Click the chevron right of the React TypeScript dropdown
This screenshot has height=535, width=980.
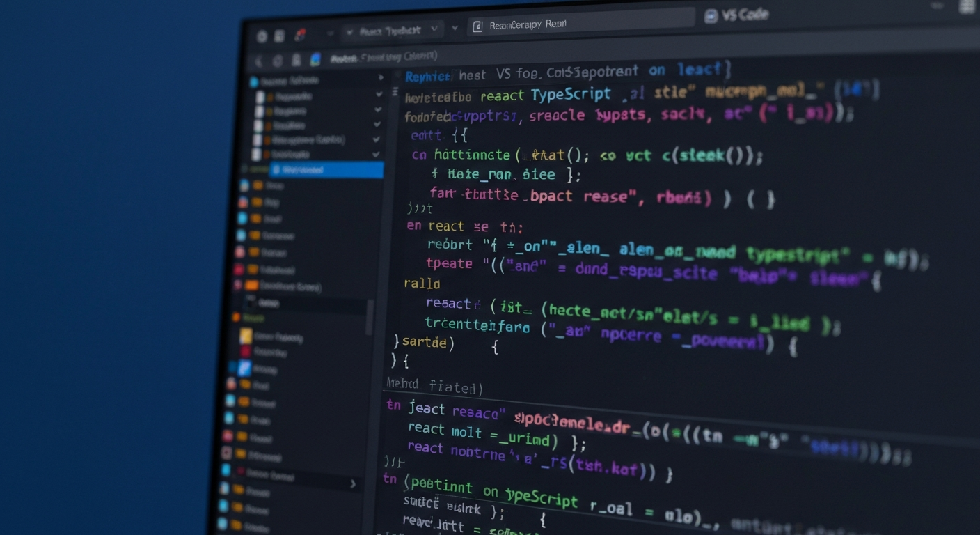(455, 29)
